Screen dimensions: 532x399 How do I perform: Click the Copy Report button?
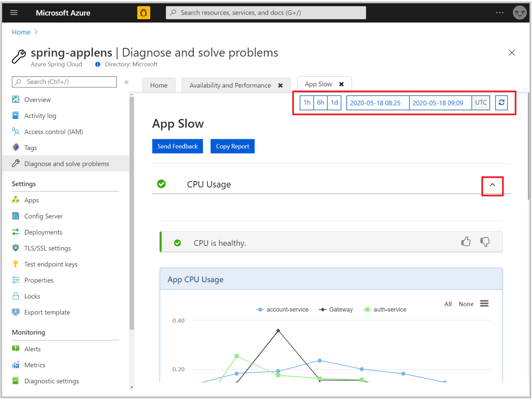[233, 146]
